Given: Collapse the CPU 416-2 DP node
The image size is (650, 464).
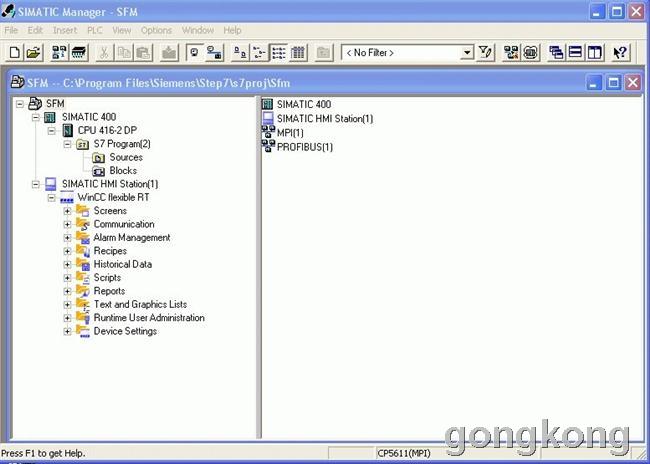Looking at the screenshot, I should [51, 131].
